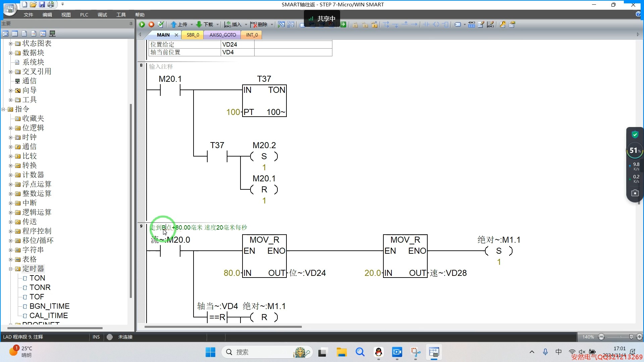Viewport: 644px width, 362px height.
Task: Click the T37 TON timer box
Action: point(264,101)
